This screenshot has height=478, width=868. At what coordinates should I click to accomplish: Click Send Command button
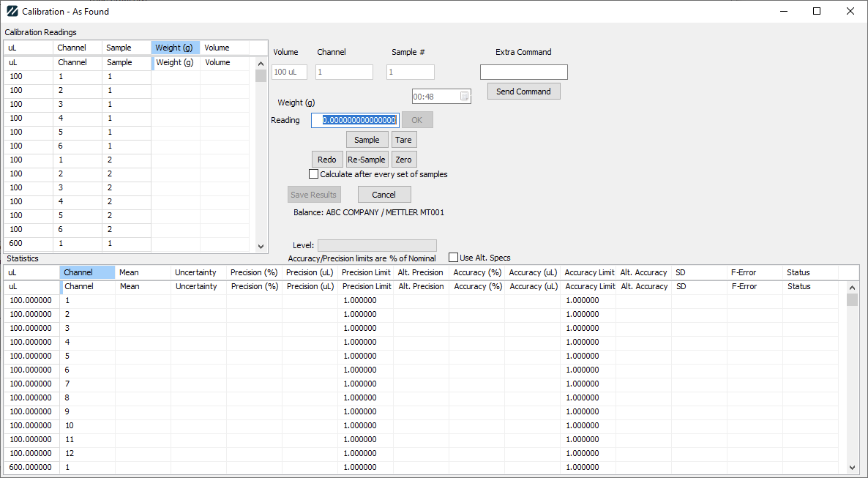(x=523, y=92)
